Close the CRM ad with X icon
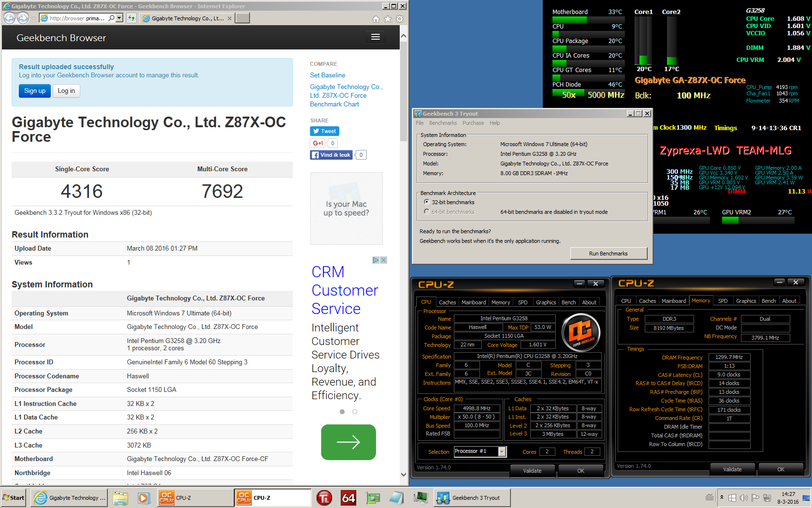 pyautogui.click(x=384, y=260)
